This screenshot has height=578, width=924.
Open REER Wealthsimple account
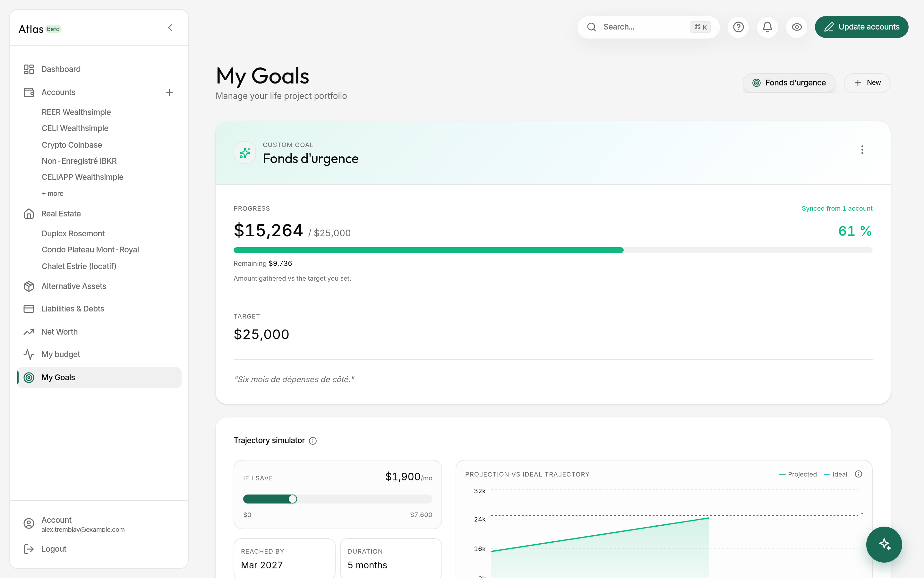coord(76,112)
